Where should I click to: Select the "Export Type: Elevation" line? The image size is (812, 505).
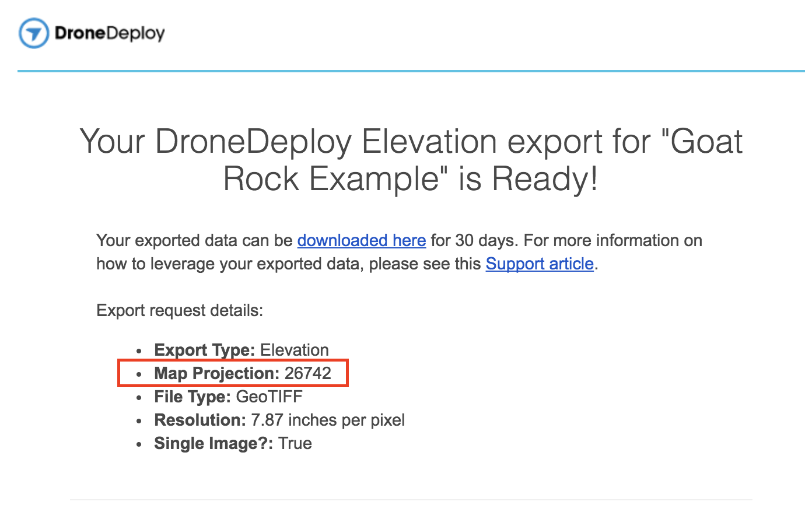coord(242,350)
